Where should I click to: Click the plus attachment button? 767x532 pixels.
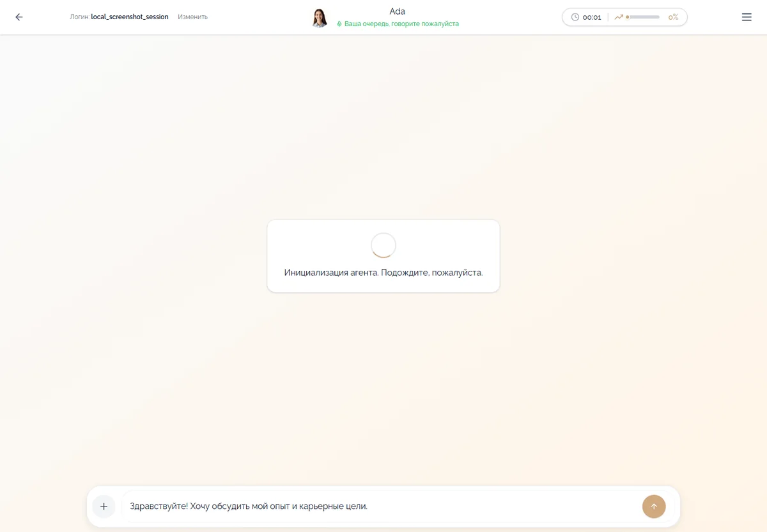click(104, 506)
